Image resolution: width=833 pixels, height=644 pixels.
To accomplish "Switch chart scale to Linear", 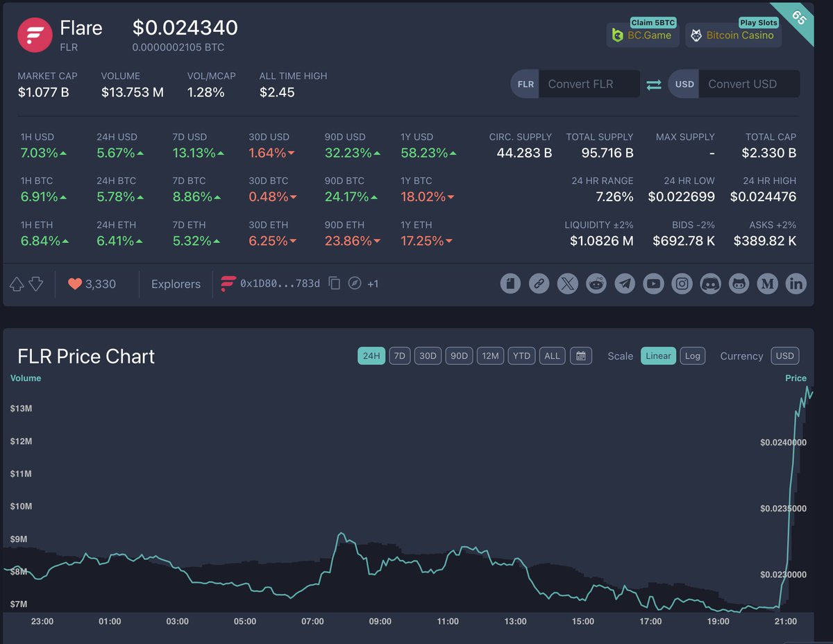I will 658,356.
